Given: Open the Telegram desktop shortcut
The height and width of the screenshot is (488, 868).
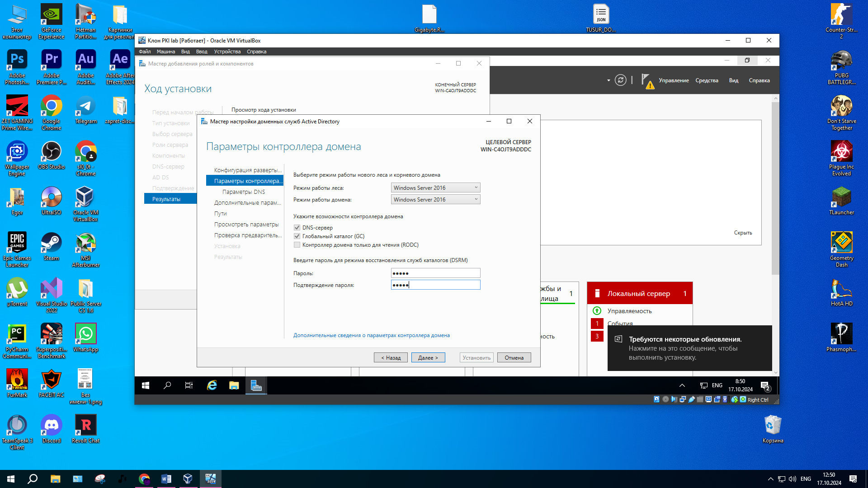Looking at the screenshot, I should tap(85, 110).
